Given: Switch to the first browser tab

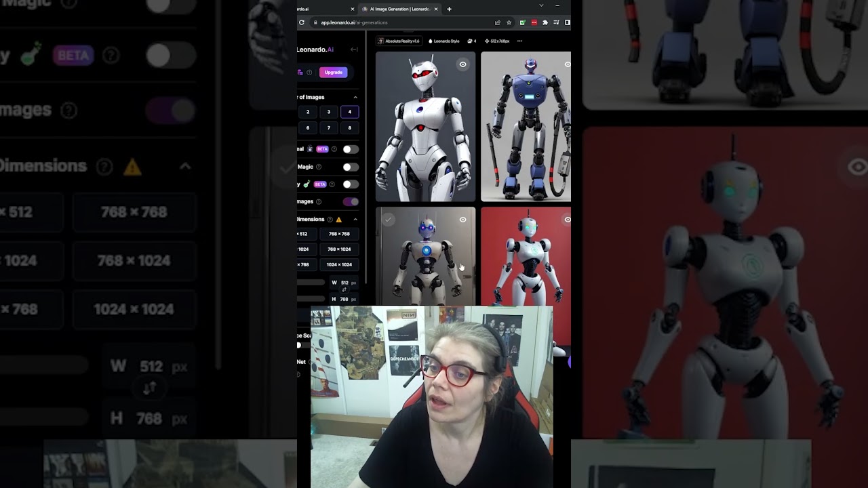Looking at the screenshot, I should pos(327,9).
